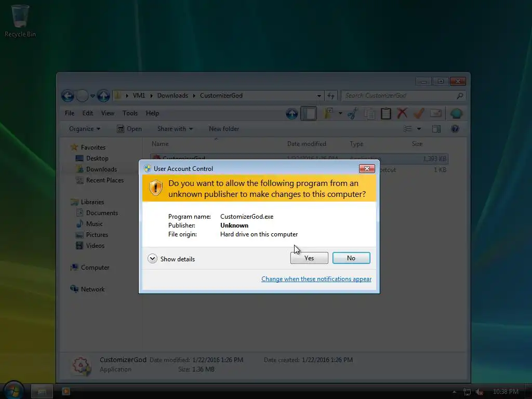Image resolution: width=532 pixels, height=399 pixels.
Task: Click the CustomizerGod icon in details pane
Action: [81, 365]
